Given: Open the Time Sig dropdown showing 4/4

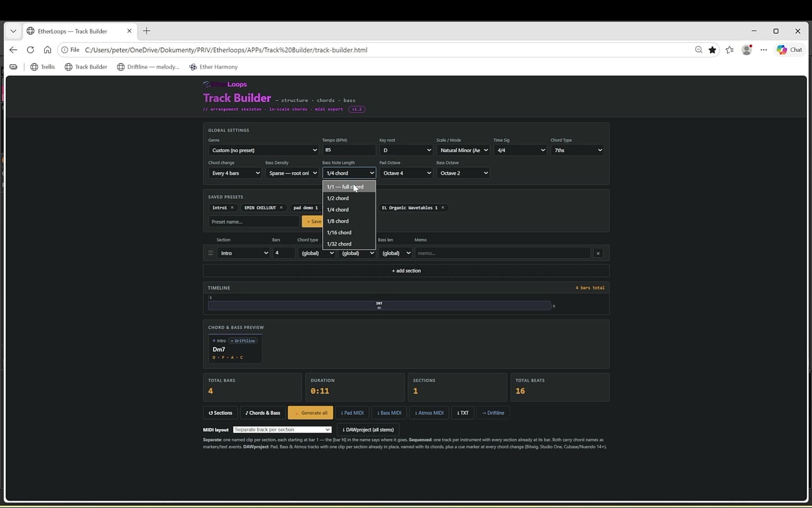Looking at the screenshot, I should tap(520, 150).
